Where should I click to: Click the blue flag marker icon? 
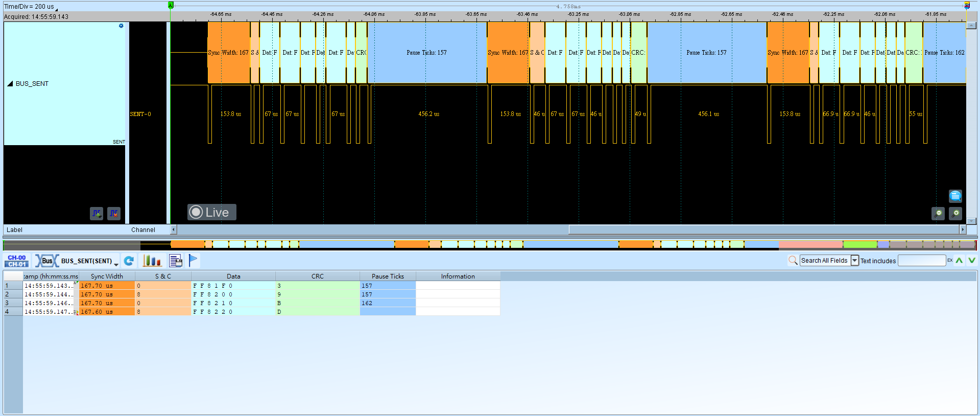point(193,261)
